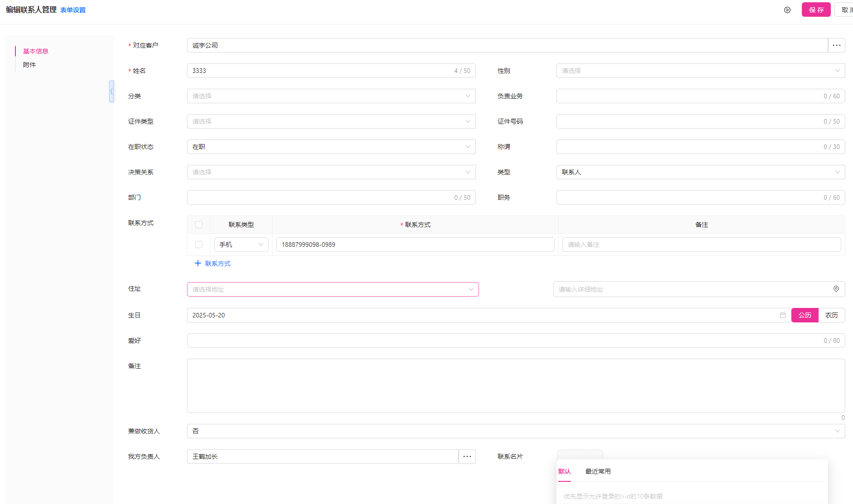Open the 性别 dropdown

(701, 71)
